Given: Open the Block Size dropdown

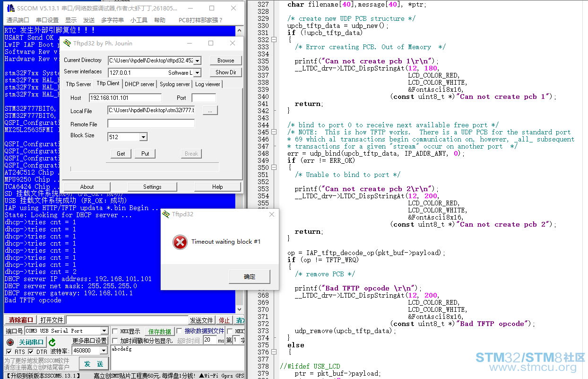Looking at the screenshot, I should click(x=144, y=137).
